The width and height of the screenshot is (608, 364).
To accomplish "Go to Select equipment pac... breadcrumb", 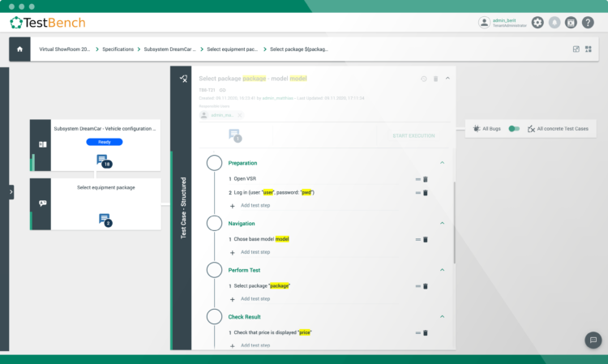I will (233, 49).
